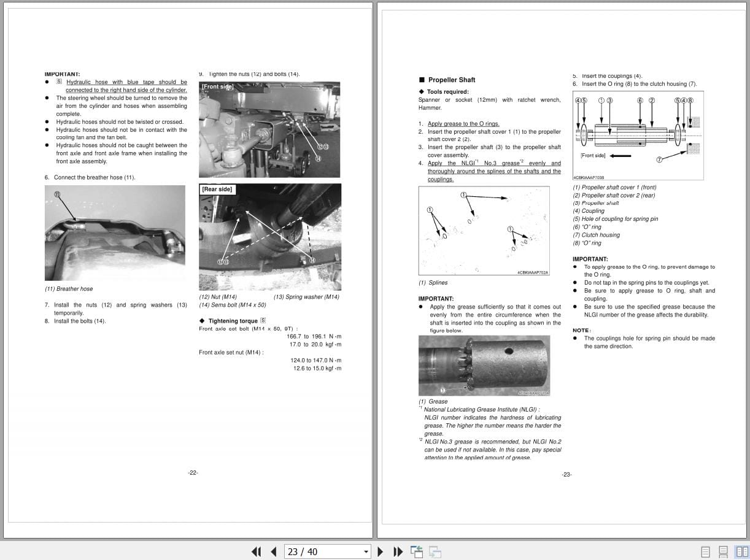Switch to single page view

pyautogui.click(x=705, y=551)
